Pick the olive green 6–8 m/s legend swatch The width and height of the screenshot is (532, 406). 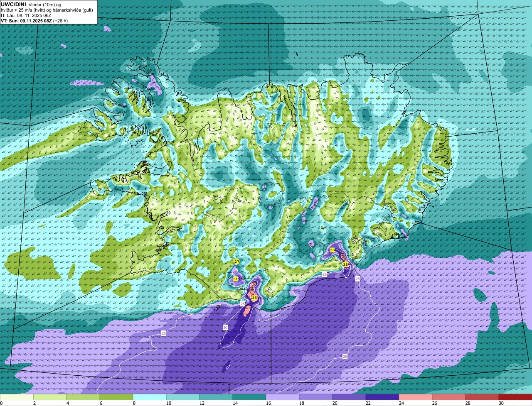(x=116, y=397)
